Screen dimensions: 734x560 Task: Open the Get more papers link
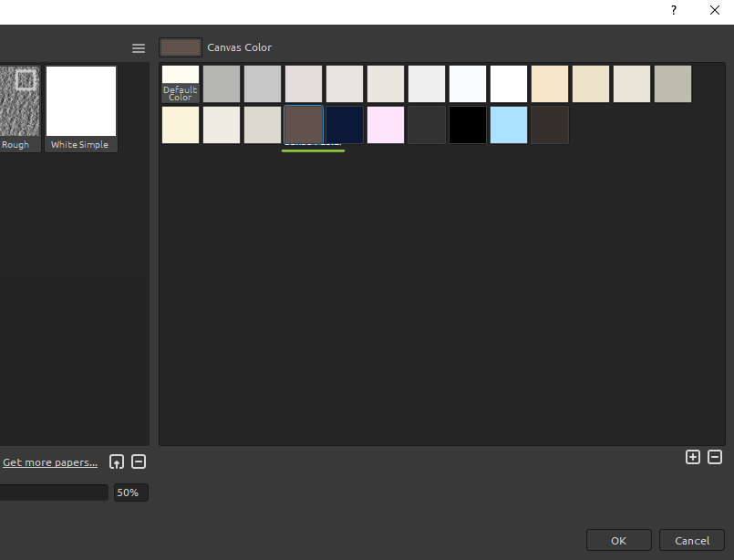click(x=50, y=462)
